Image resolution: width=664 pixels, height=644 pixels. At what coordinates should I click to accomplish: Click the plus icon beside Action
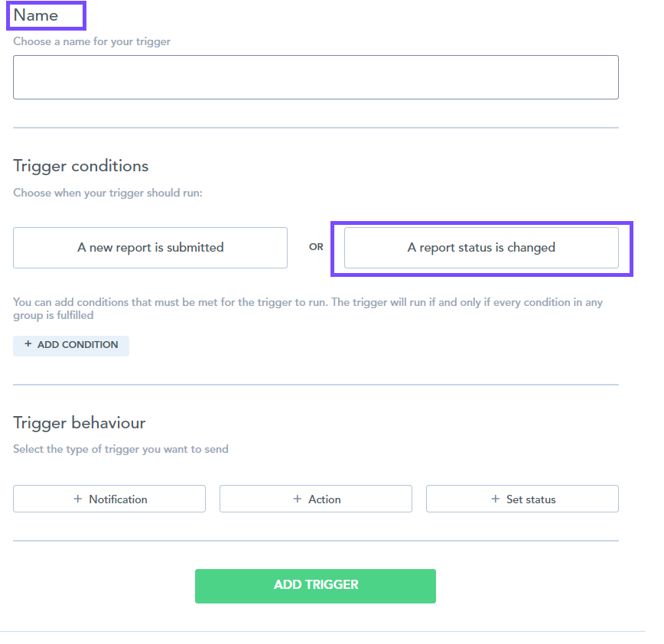(298, 499)
